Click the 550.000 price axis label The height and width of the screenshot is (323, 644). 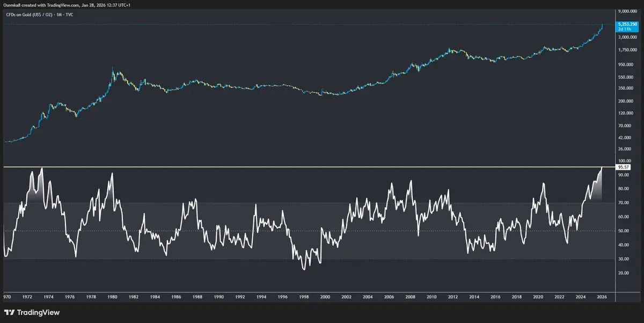(626, 76)
